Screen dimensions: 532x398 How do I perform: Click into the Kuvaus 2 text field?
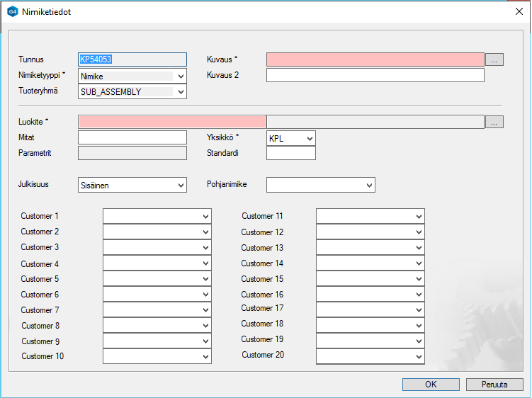[x=375, y=75]
